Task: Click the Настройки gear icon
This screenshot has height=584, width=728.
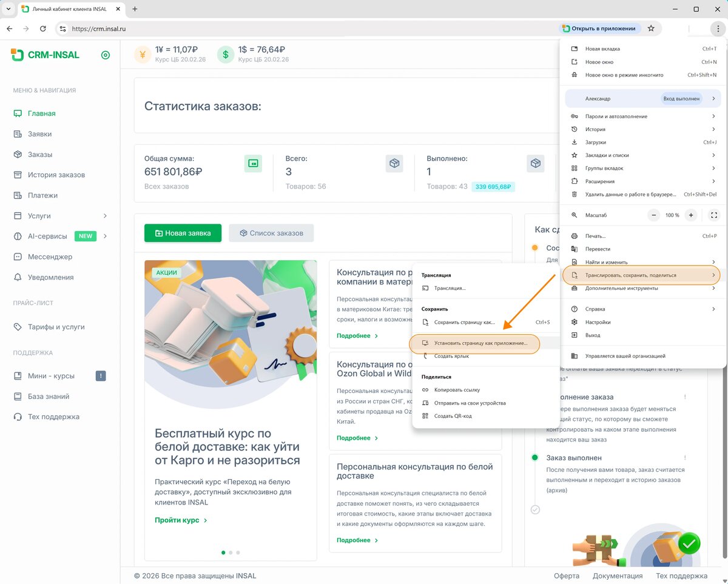Action: click(x=575, y=323)
